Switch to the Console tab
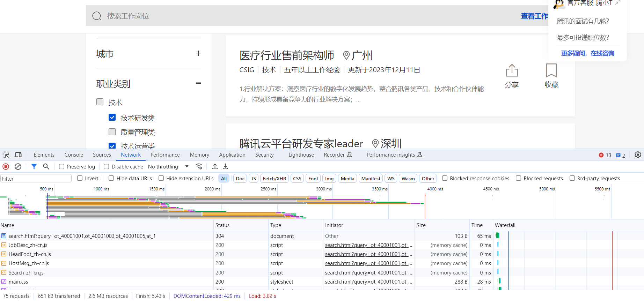 point(74,155)
